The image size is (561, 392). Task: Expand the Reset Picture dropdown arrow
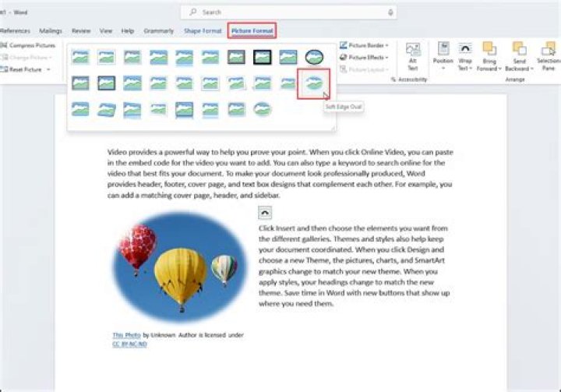click(x=48, y=69)
